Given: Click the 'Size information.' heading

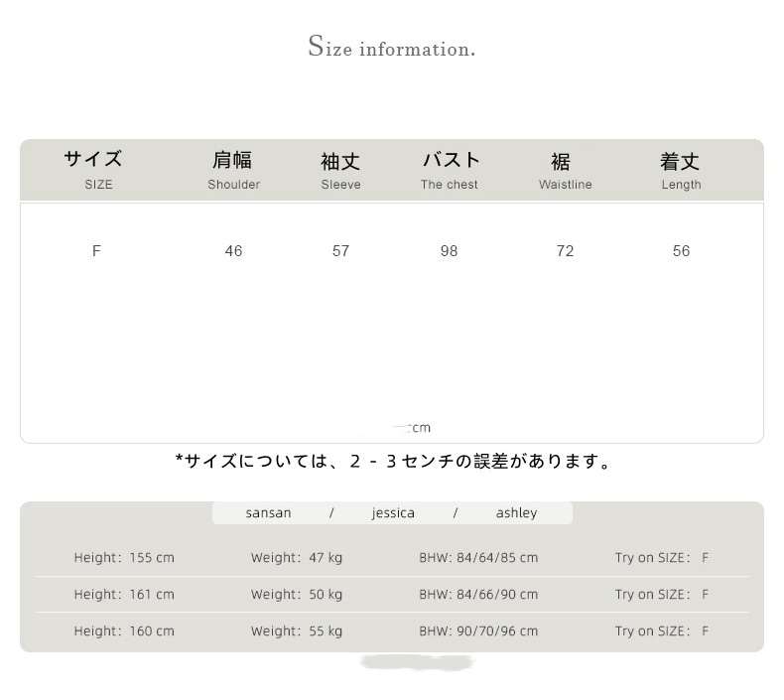Looking at the screenshot, I should [x=391, y=47].
